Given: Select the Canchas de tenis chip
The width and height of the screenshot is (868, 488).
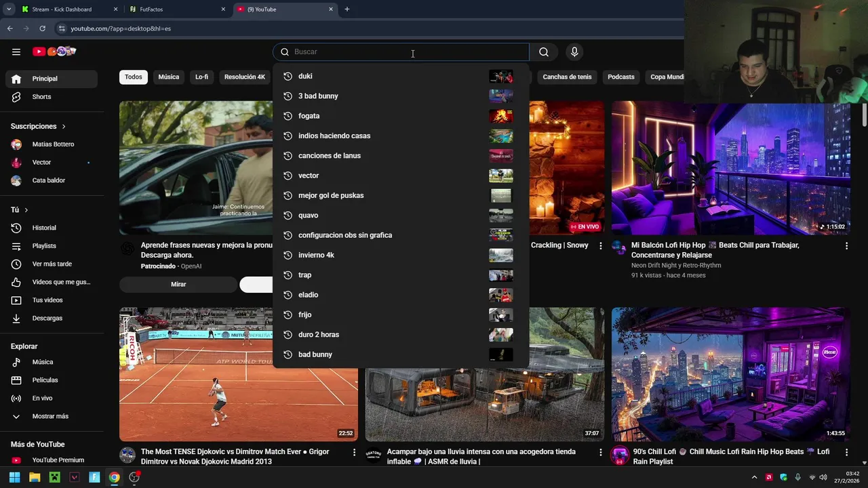Looking at the screenshot, I should coord(567,77).
